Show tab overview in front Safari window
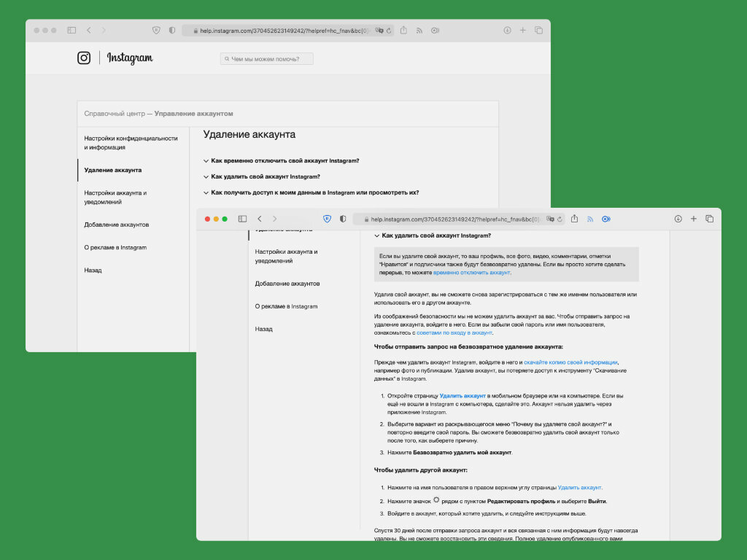This screenshot has height=560, width=747. [x=709, y=219]
